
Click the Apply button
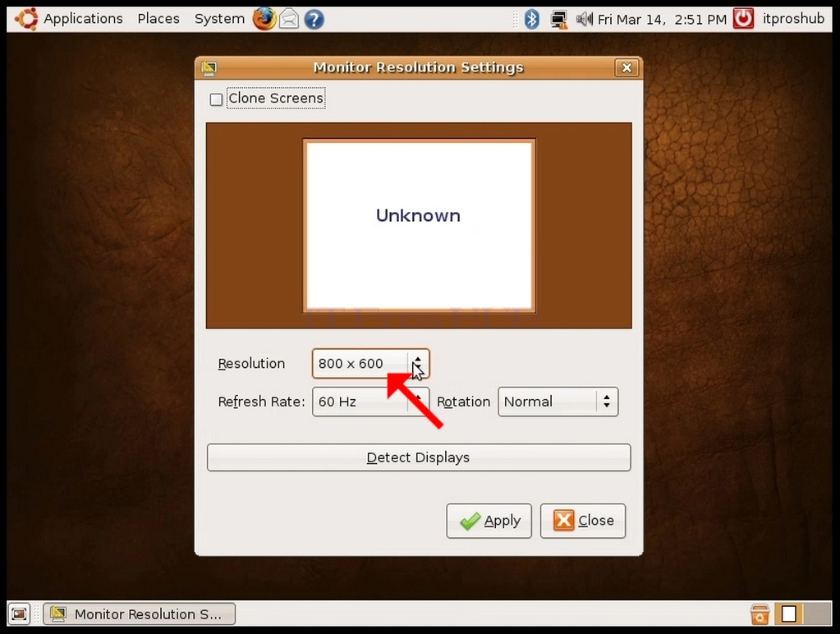click(x=489, y=521)
